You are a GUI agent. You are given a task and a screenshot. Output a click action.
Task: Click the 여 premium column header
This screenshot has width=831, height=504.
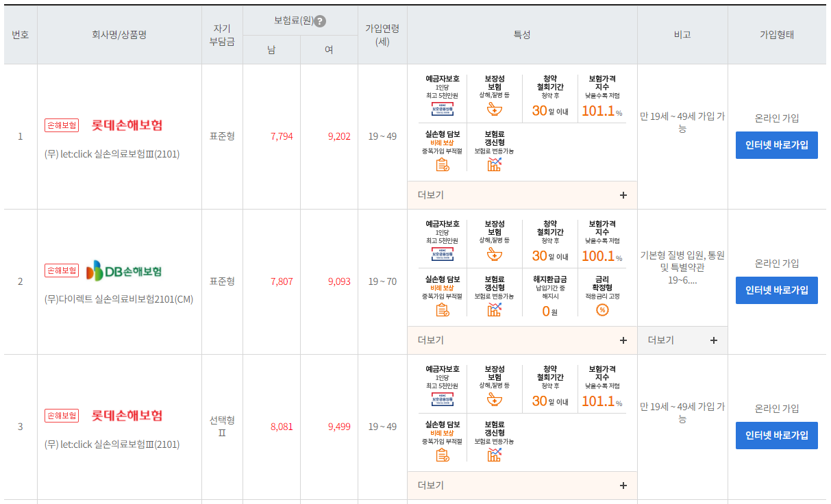tap(329, 50)
